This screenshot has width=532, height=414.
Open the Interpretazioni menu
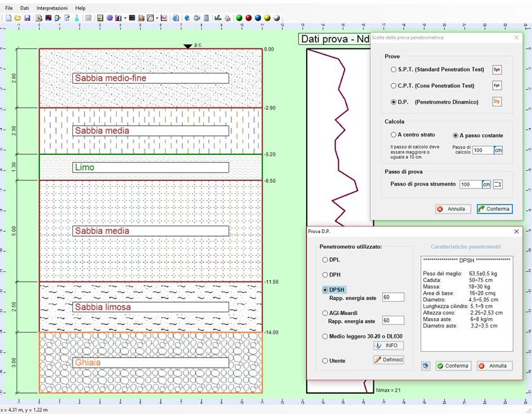52,8
